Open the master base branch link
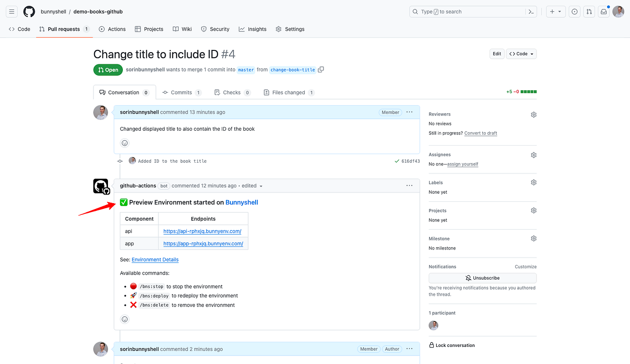The height and width of the screenshot is (364, 630). (246, 70)
